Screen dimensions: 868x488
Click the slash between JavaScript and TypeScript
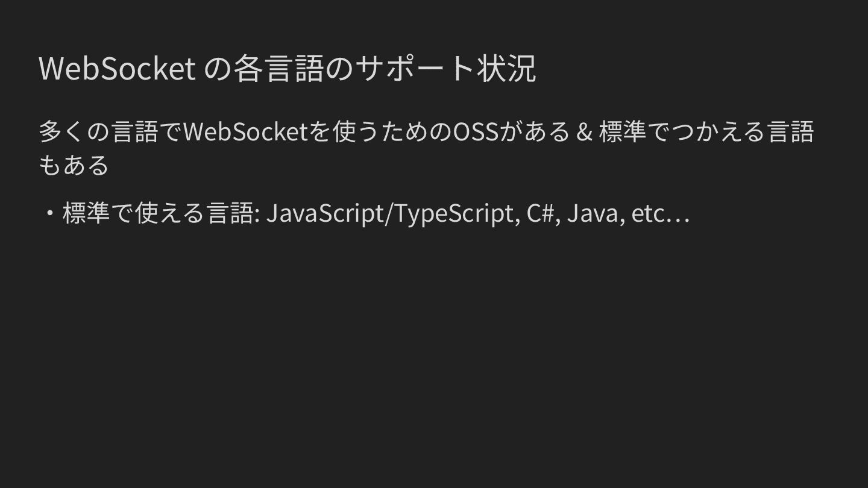pos(388,213)
